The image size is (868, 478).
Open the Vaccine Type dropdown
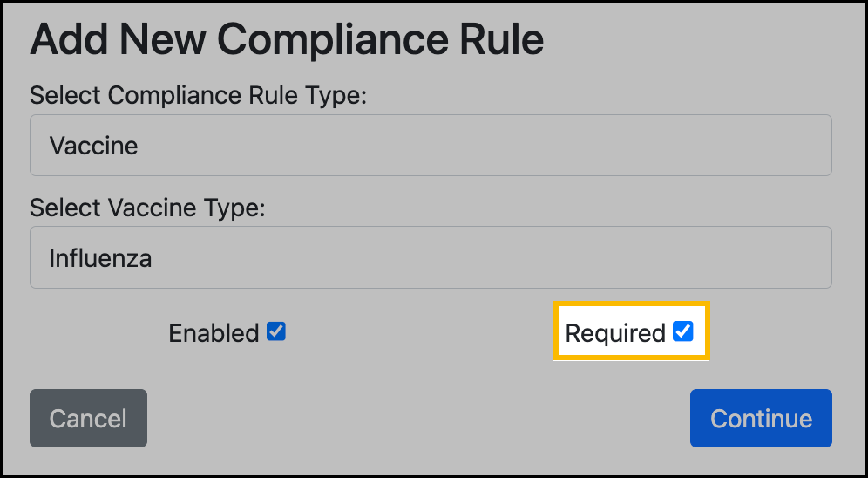(431, 258)
